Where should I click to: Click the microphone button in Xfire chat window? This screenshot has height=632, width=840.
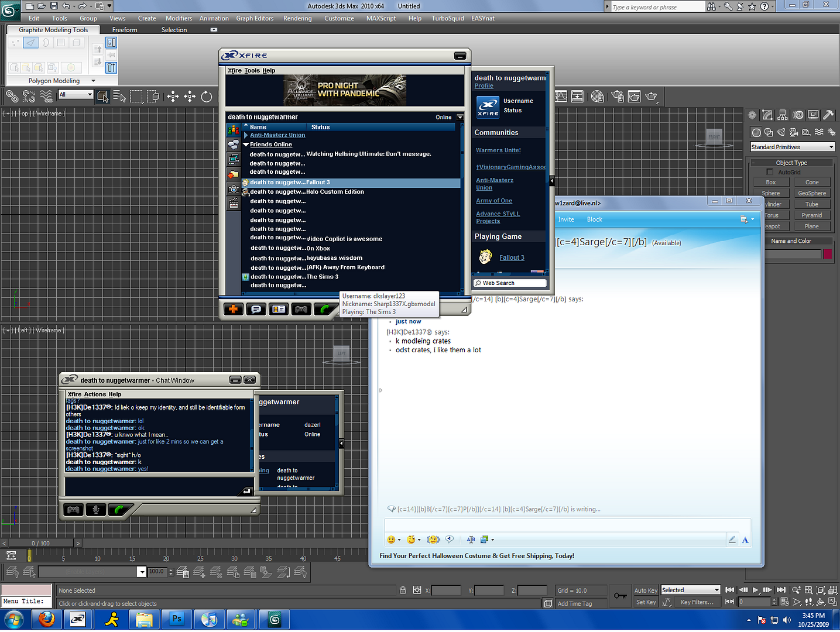pyautogui.click(x=95, y=510)
